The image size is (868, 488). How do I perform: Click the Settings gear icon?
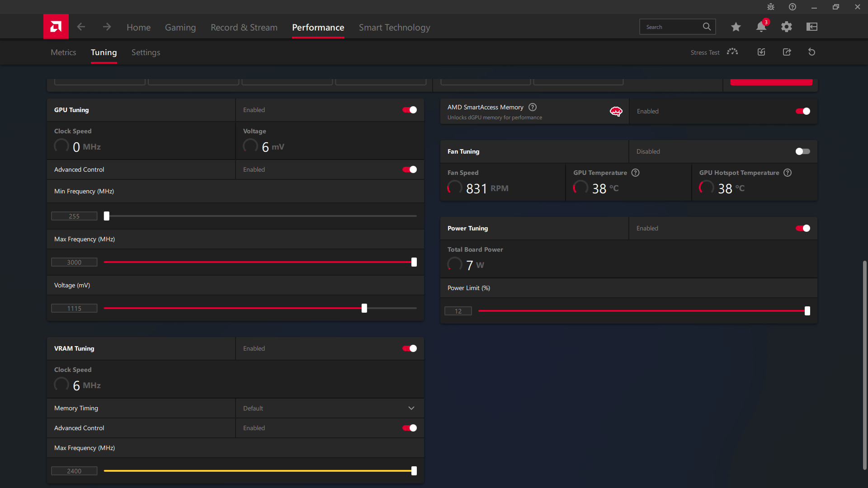786,27
